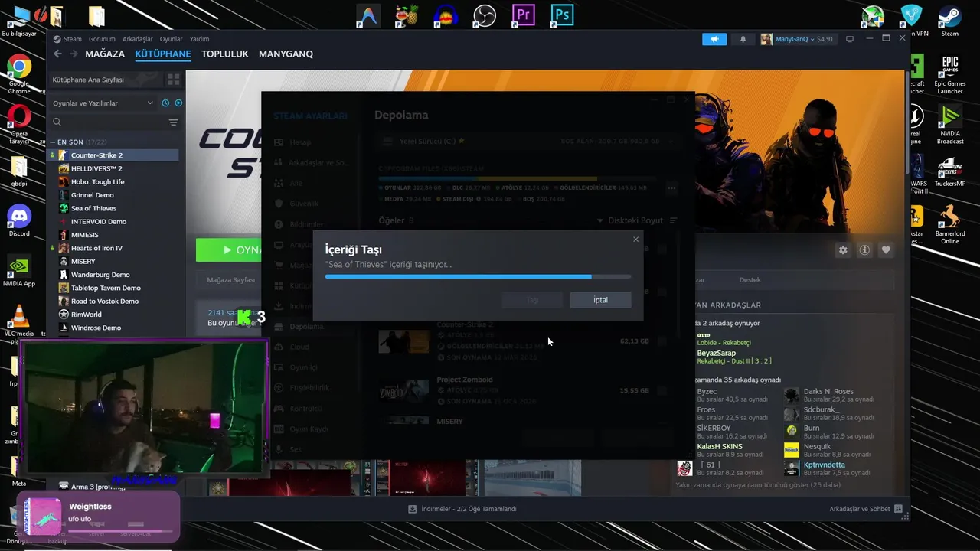Open advanced filter options in library search

[x=173, y=122]
